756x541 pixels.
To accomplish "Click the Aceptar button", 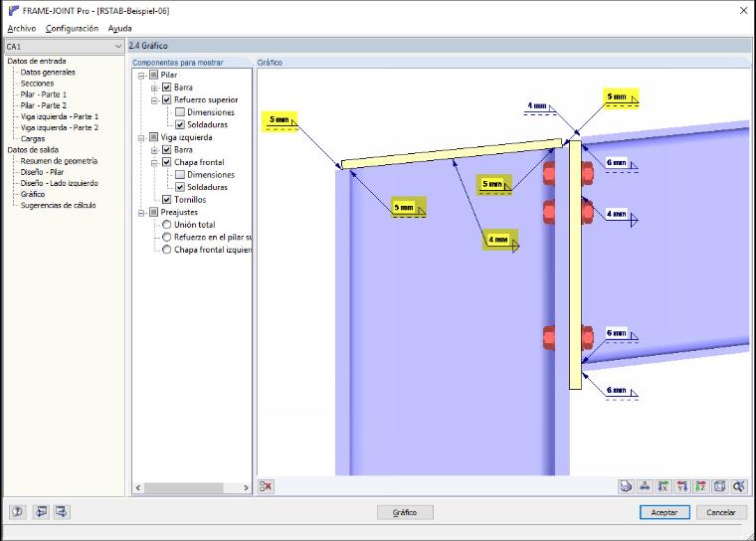I will coord(664,512).
